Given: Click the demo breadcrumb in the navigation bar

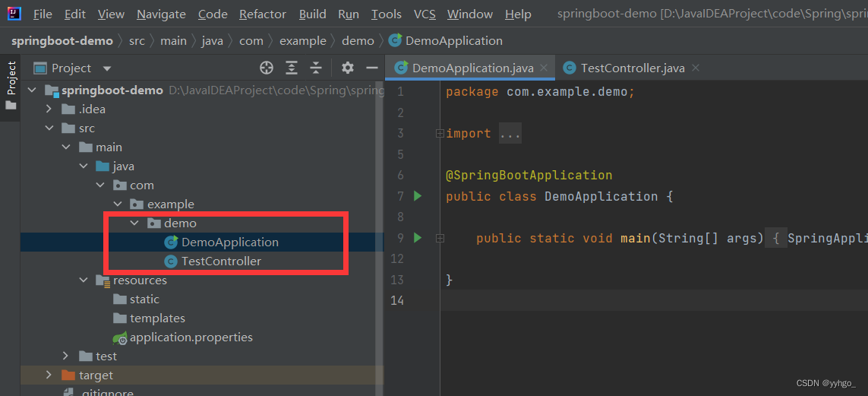Looking at the screenshot, I should tap(358, 41).
